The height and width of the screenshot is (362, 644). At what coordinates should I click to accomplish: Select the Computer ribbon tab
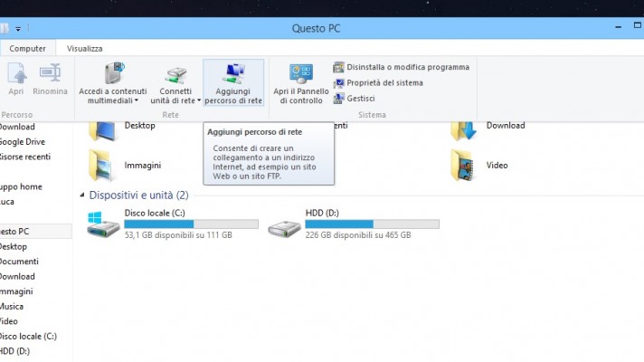click(27, 48)
